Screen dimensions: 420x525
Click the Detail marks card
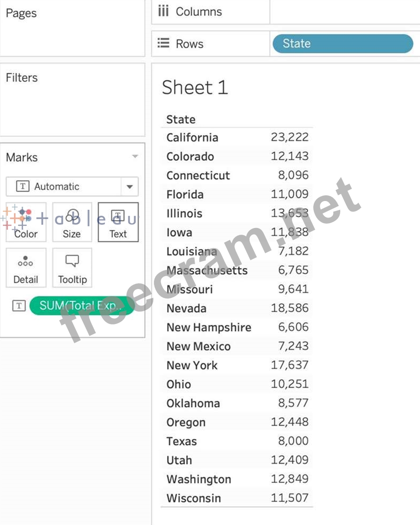(x=26, y=268)
